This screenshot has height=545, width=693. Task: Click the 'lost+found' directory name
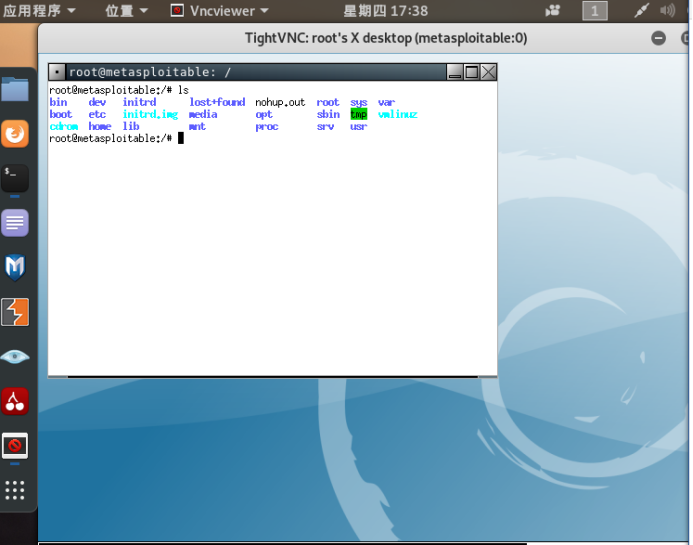217,102
